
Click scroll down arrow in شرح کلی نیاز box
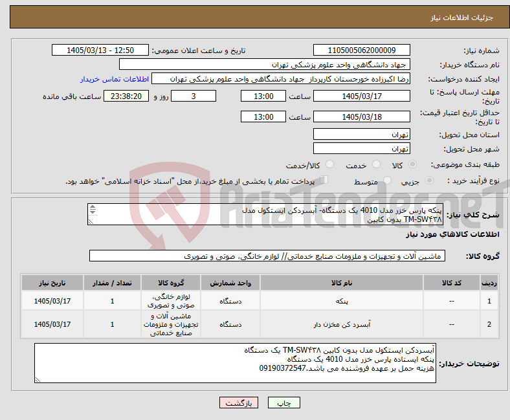[93, 212]
